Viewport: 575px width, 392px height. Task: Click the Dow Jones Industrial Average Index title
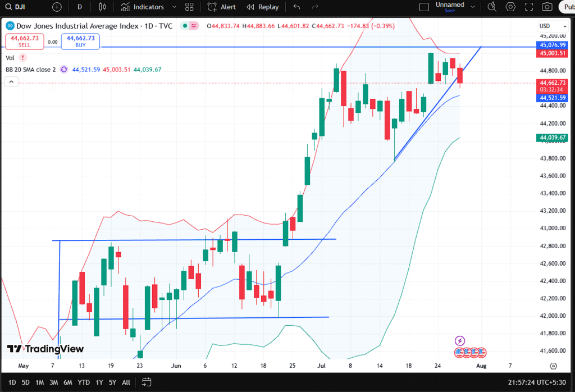(77, 26)
